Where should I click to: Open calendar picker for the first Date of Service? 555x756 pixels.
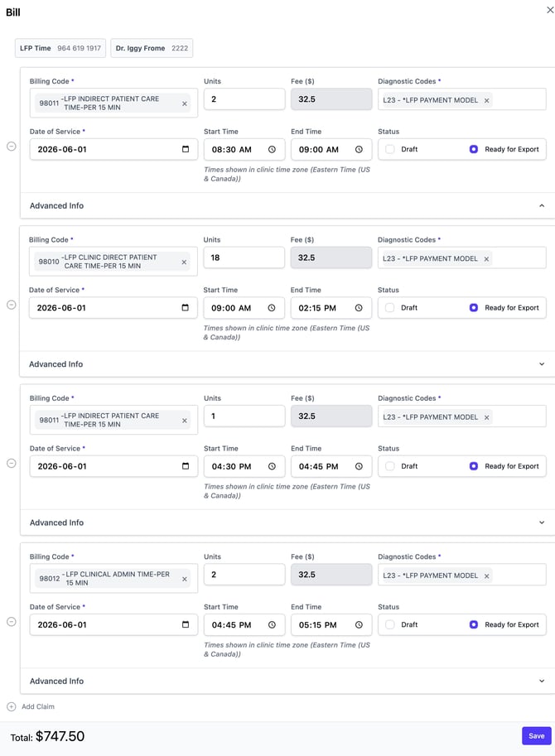click(186, 149)
